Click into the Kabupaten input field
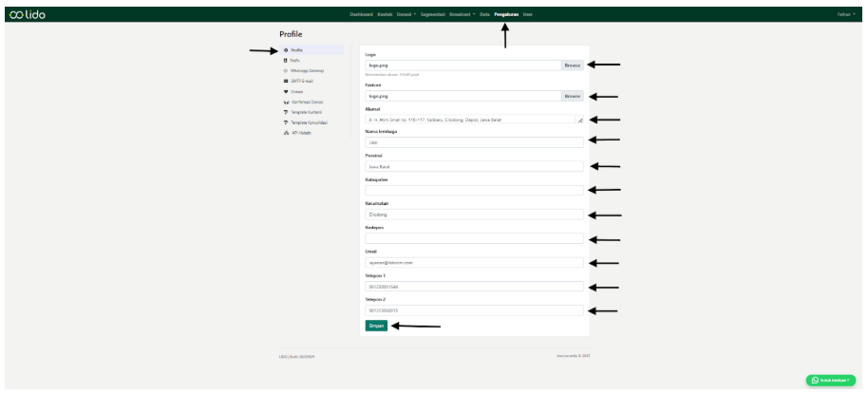Image resolution: width=868 pixels, height=393 pixels. pos(474,190)
